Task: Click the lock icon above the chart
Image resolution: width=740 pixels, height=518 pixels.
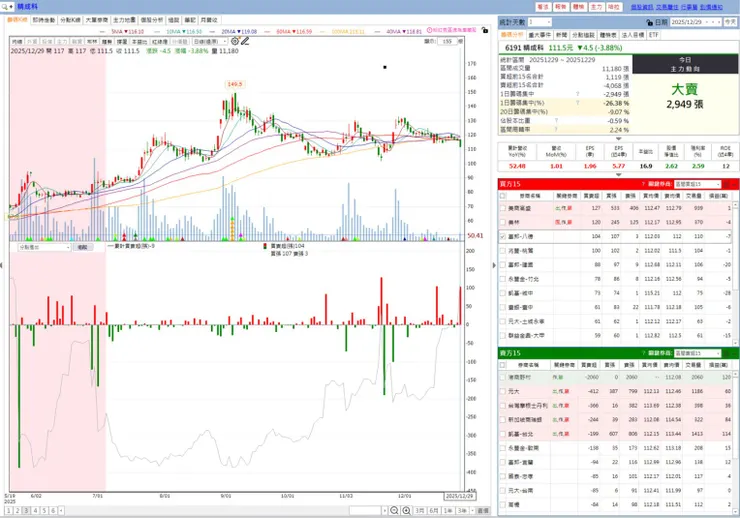Action: [x=484, y=30]
